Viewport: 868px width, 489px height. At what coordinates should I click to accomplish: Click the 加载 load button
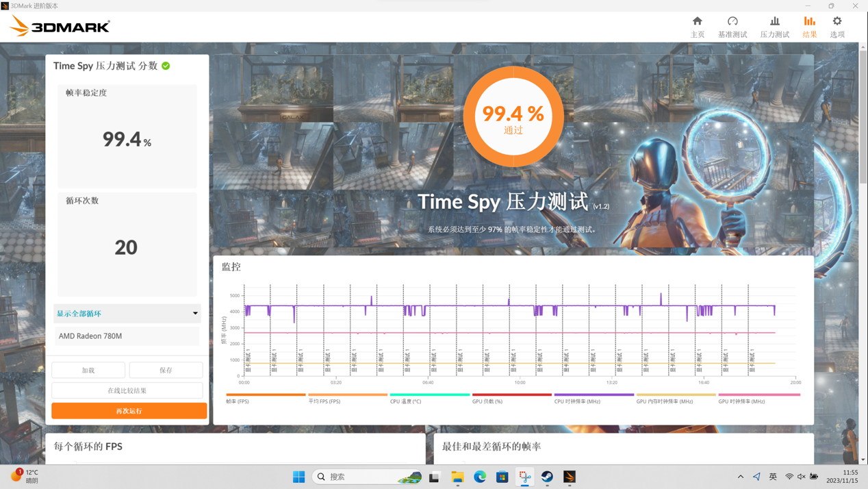(88, 370)
